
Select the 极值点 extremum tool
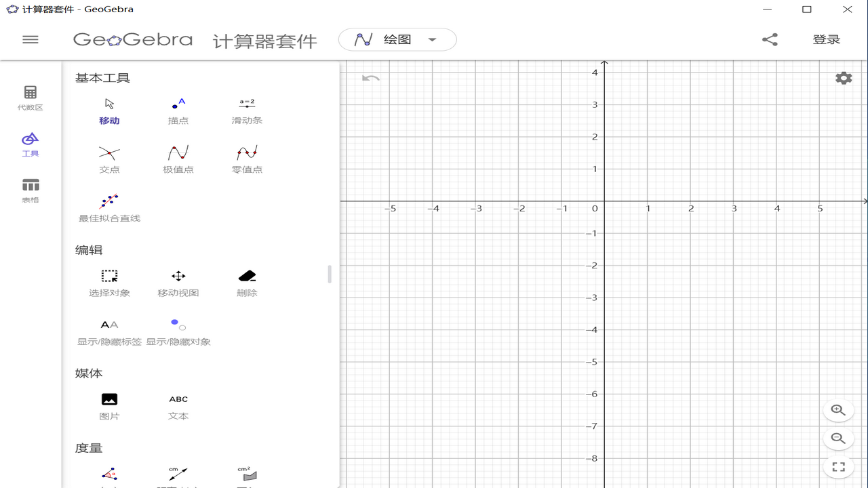click(x=178, y=157)
